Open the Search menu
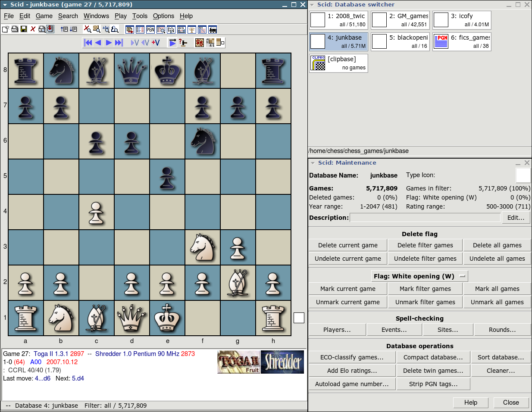This screenshot has width=532, height=412. pyautogui.click(x=68, y=16)
